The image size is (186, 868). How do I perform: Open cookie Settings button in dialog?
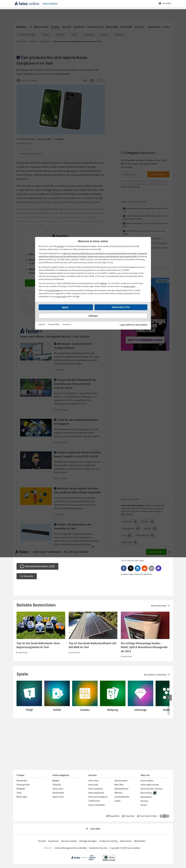click(93, 316)
